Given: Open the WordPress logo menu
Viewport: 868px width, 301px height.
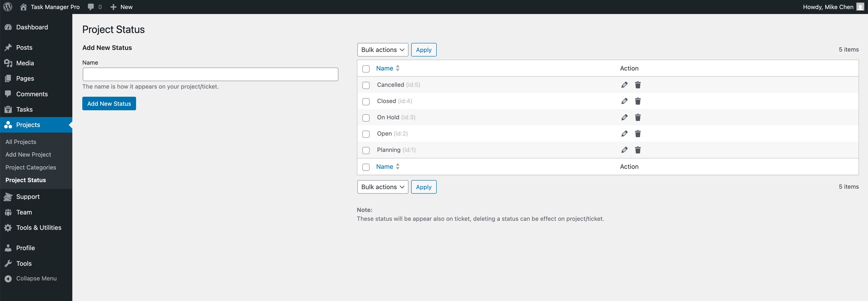Looking at the screenshot, I should [7, 7].
